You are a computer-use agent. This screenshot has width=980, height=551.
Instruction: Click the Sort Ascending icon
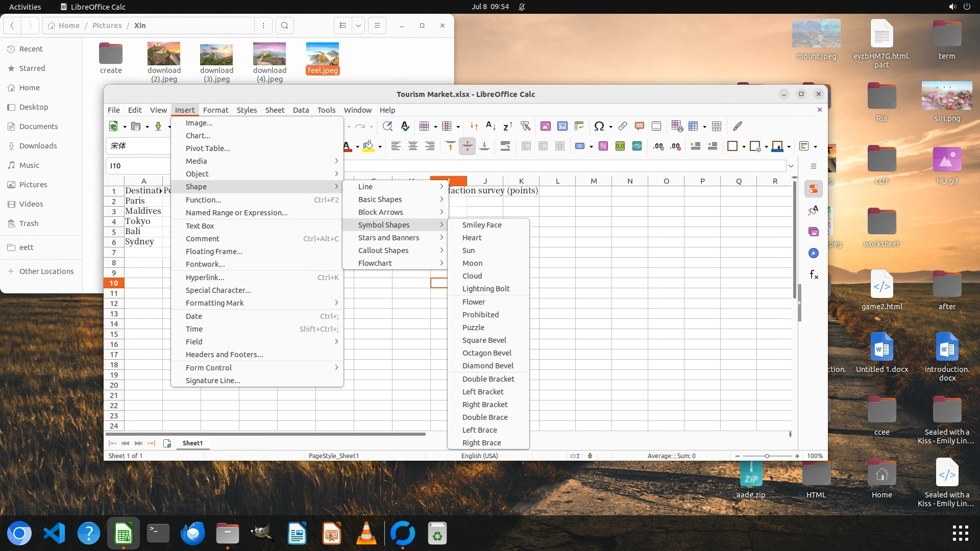(491, 126)
